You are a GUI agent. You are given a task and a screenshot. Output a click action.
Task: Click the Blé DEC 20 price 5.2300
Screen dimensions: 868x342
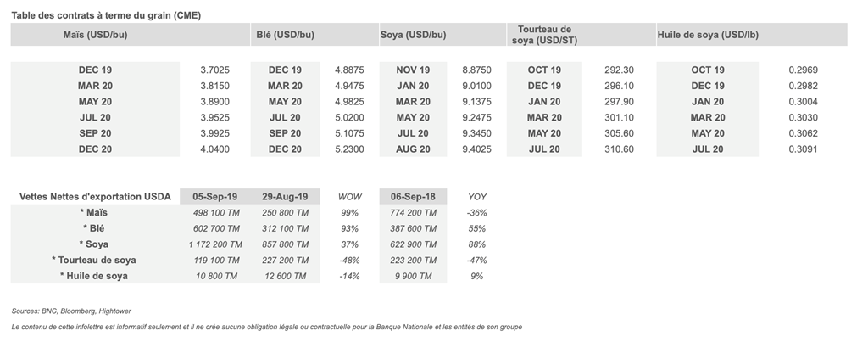tap(349, 149)
